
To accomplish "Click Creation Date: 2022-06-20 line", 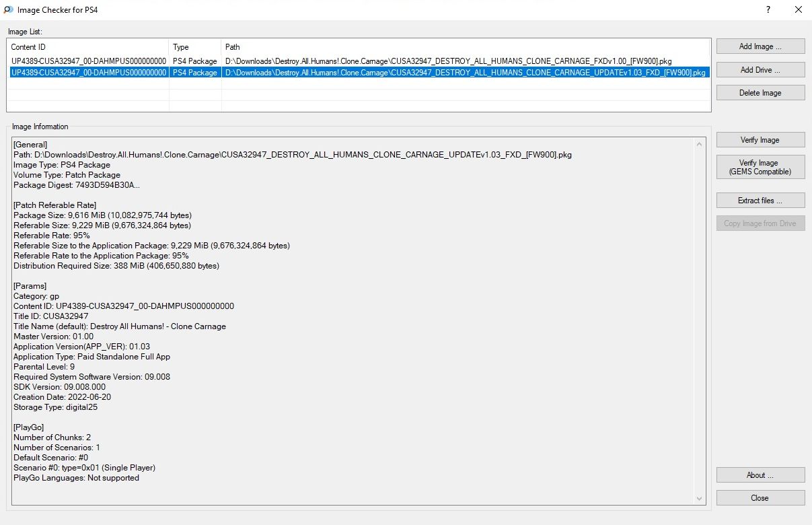I will tap(61, 397).
